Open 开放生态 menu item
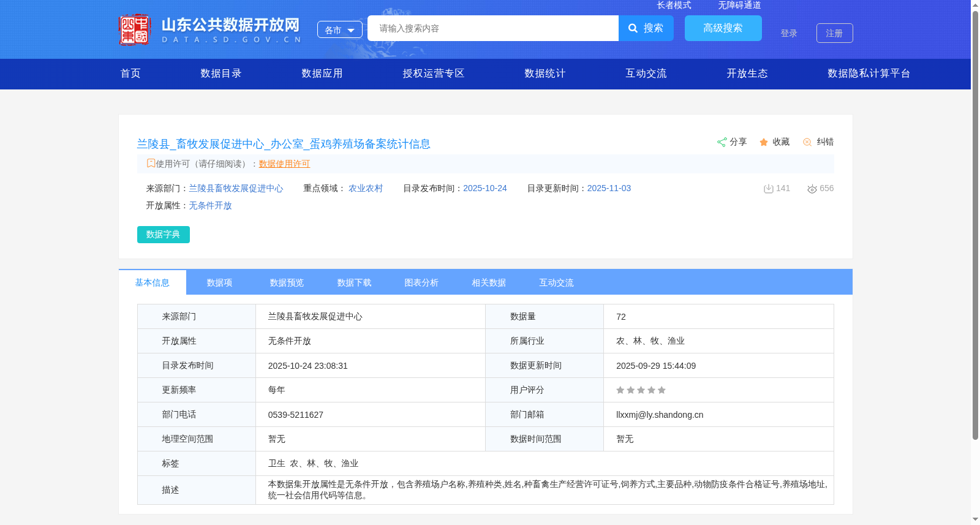Viewport: 980px width, 525px height. coord(747,74)
